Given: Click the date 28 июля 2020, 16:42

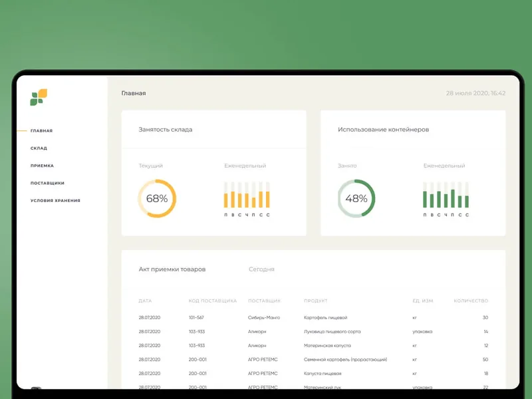Looking at the screenshot, I should 475,93.
